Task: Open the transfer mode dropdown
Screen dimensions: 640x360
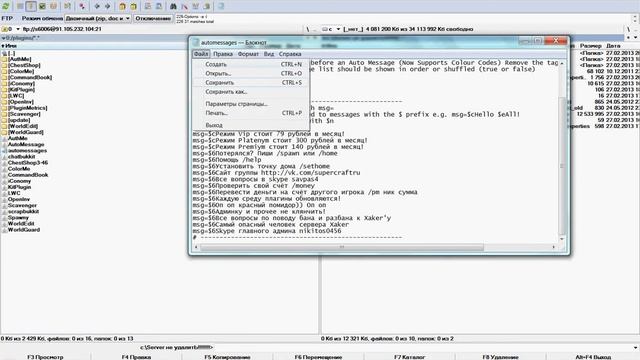Action: pyautogui.click(x=98, y=18)
